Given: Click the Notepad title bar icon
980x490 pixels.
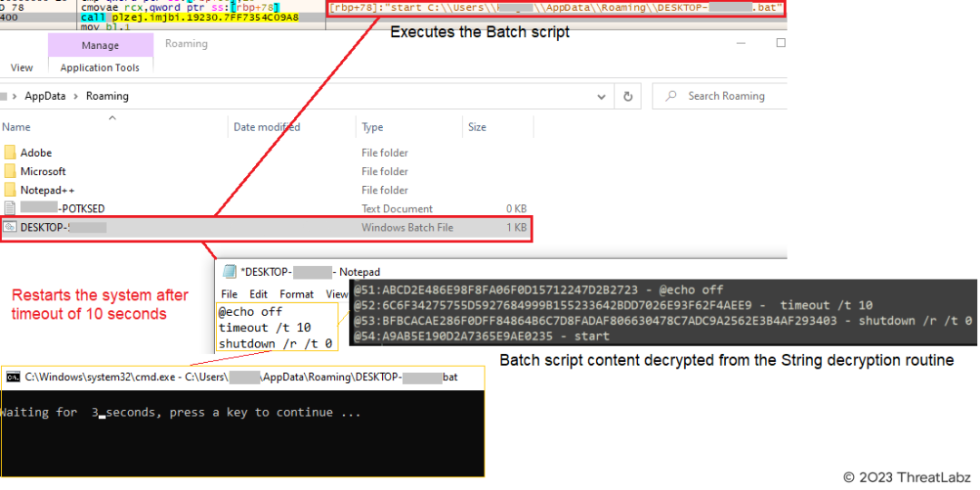Looking at the screenshot, I should 228,272.
